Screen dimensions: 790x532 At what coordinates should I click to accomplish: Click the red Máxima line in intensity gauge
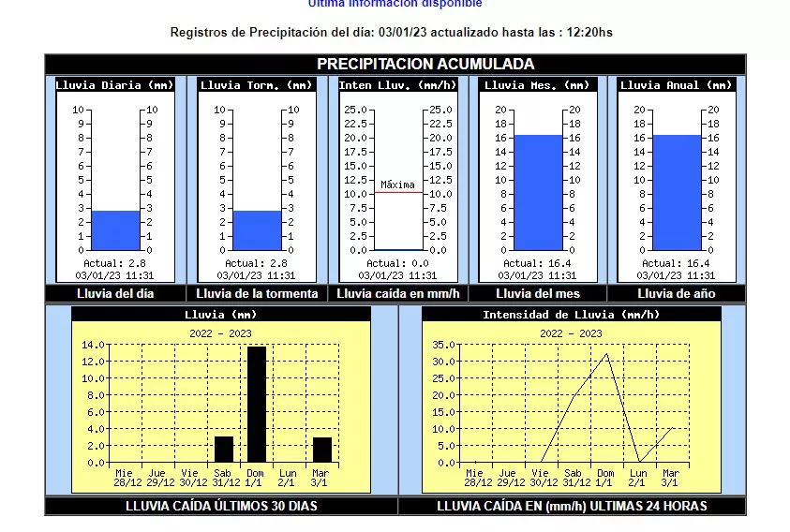[x=397, y=193]
